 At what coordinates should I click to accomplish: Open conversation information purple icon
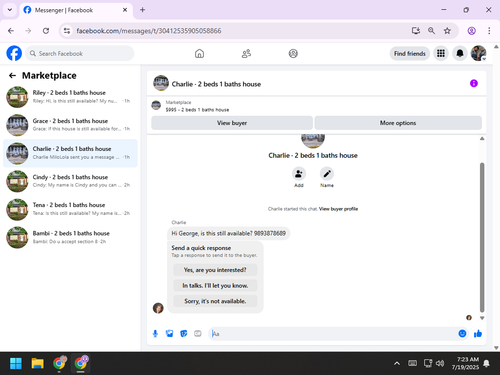tap(474, 83)
